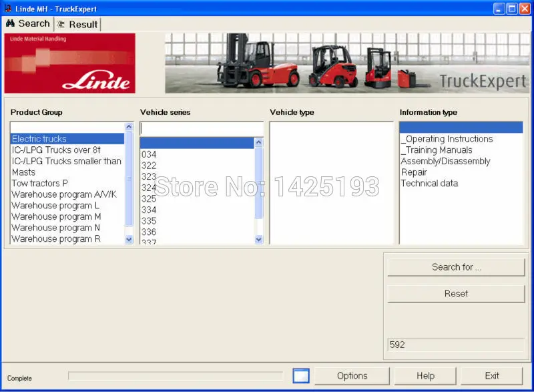Click the binoculars icon on the Search tab
The image size is (534, 392).
pos(10,23)
